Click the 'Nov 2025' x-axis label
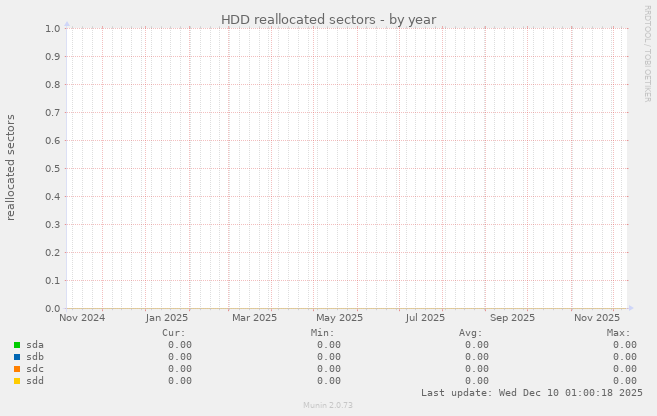 [597, 318]
